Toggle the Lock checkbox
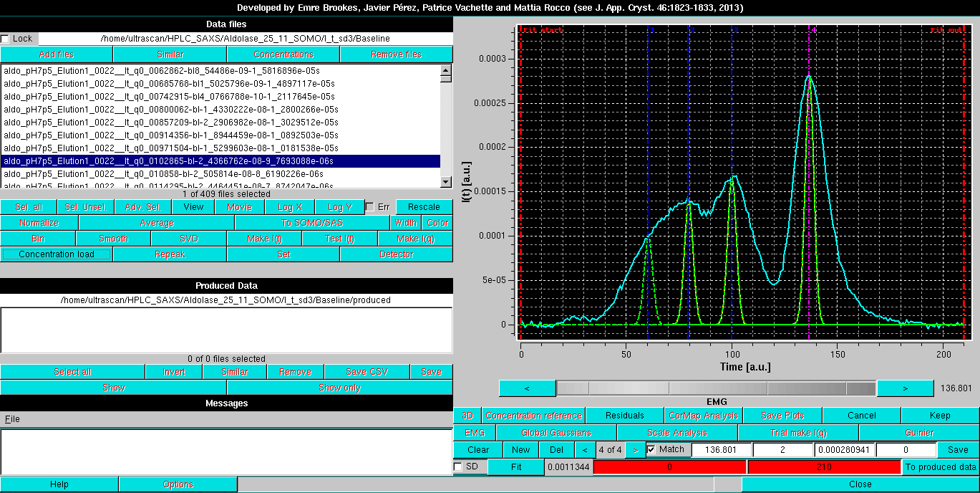The height and width of the screenshot is (493, 980). pos(6,38)
